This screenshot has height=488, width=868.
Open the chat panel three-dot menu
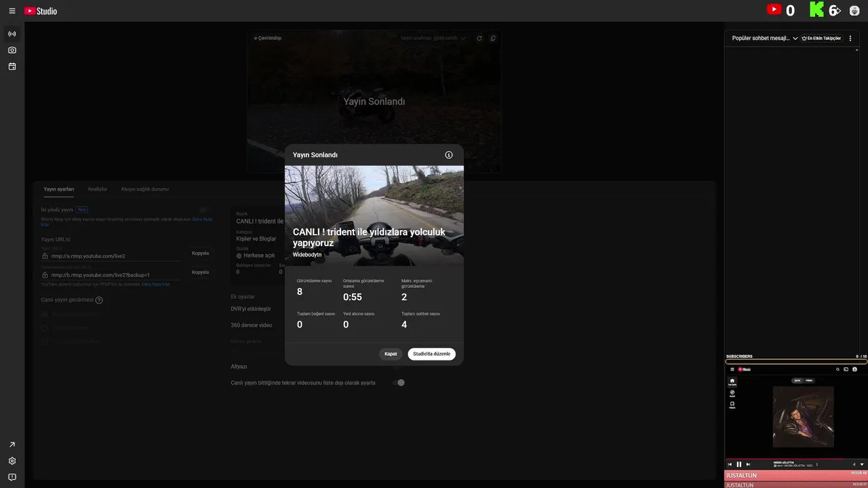tap(850, 39)
